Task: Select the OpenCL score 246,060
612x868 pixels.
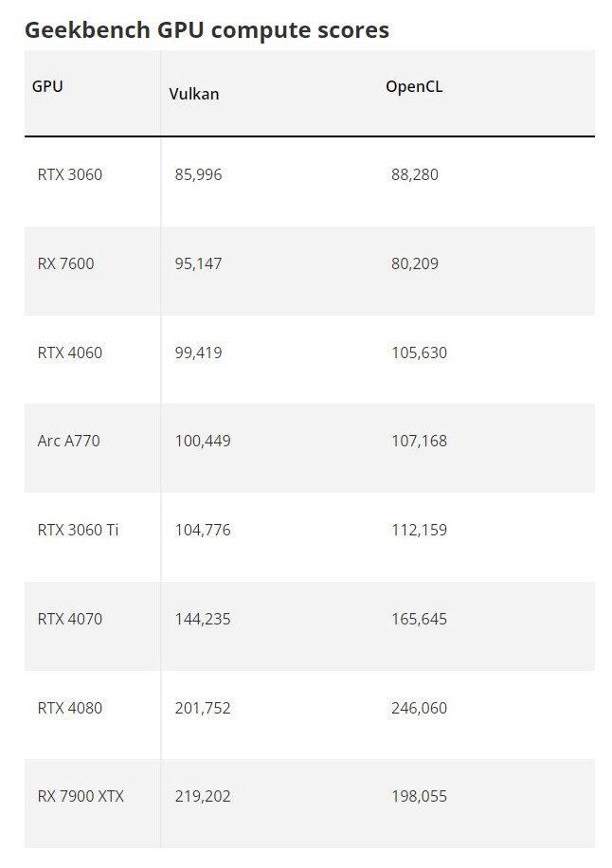Action: pyautogui.click(x=419, y=708)
